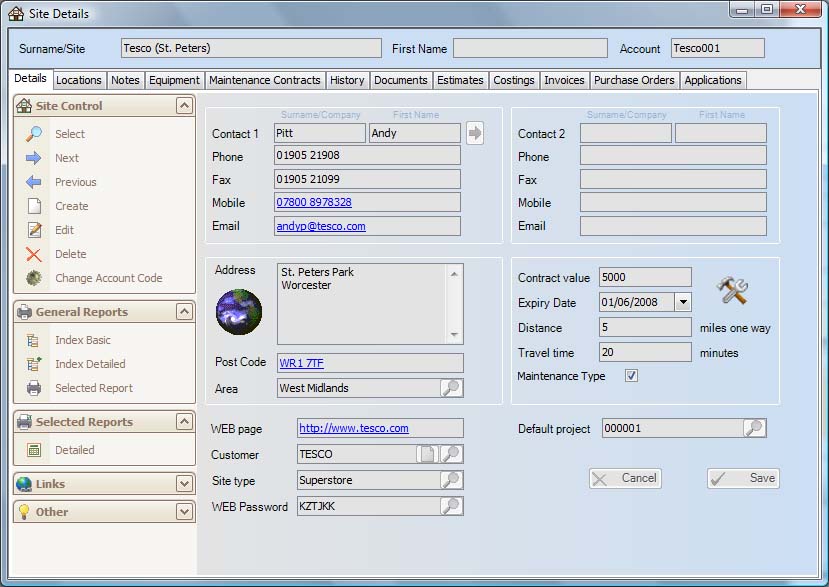The height and width of the screenshot is (587, 829).
Task: Click the Contract value input field
Action: pyautogui.click(x=645, y=278)
